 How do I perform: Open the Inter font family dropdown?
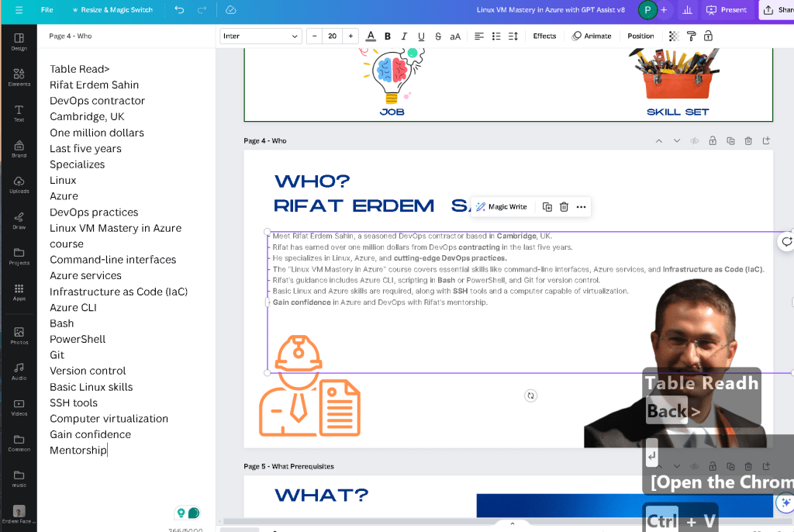[x=261, y=36]
